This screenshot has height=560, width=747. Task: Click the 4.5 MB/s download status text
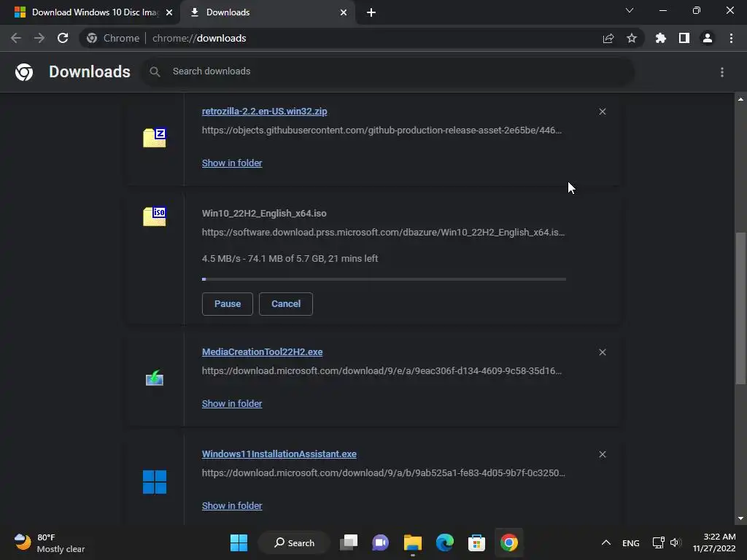point(290,259)
